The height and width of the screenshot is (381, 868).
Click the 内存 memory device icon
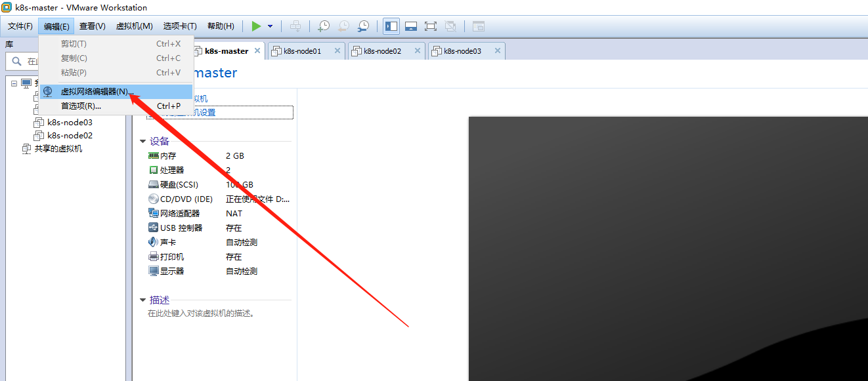(x=154, y=156)
